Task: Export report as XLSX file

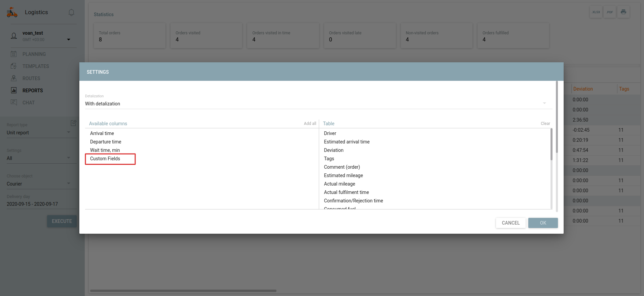Action: pos(596,12)
